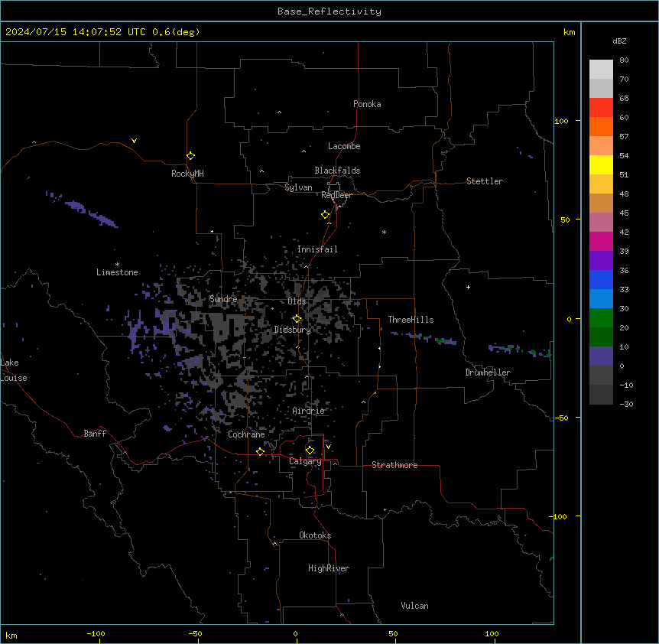
Task: Click the Blackfalds city label
Action: click(337, 171)
